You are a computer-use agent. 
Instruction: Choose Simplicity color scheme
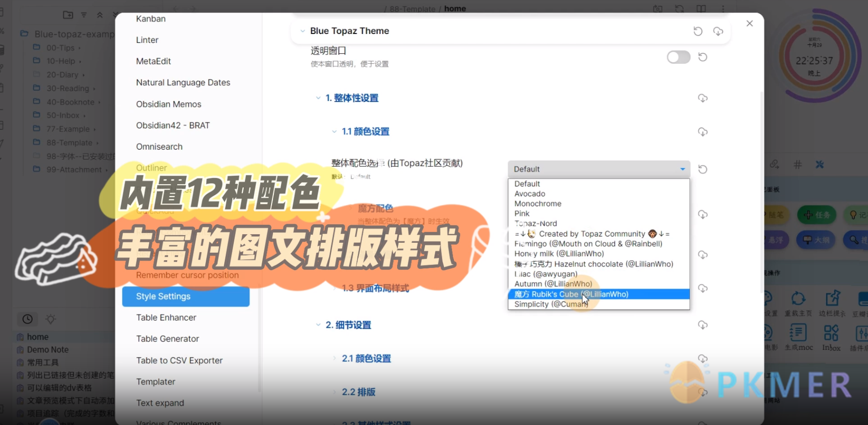tap(599, 304)
